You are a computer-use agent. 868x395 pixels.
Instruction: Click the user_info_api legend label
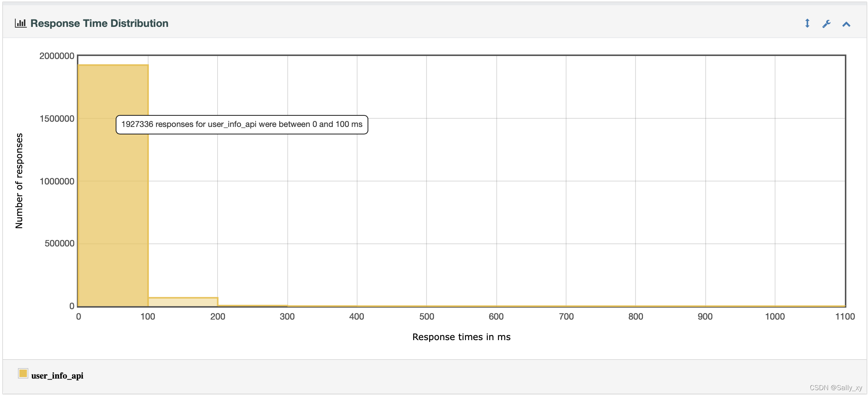(57, 376)
